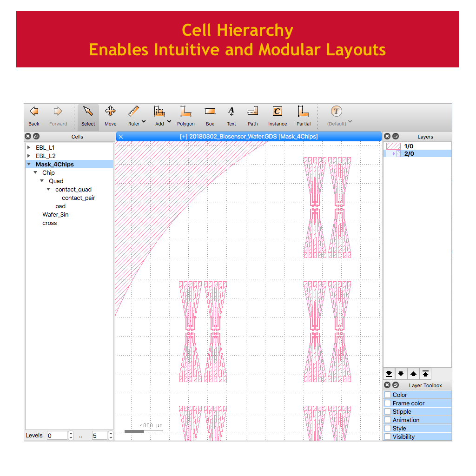This screenshot has height=476, width=476.
Task: Click the Instance tool
Action: tap(277, 112)
